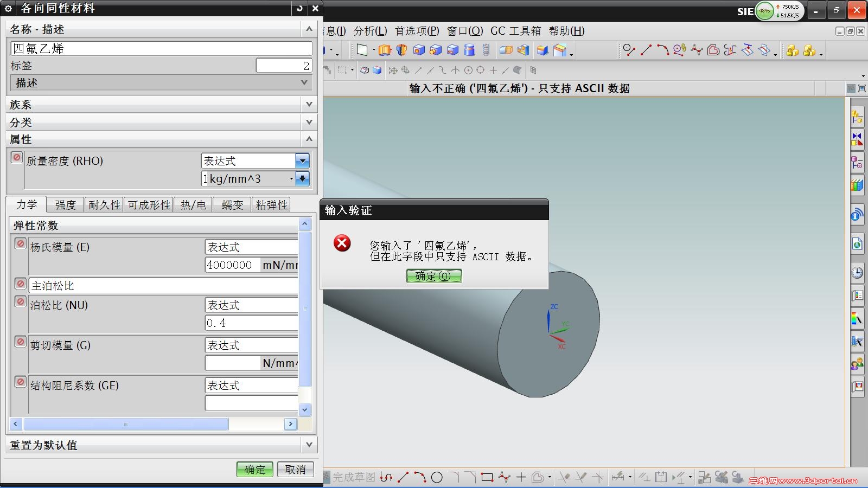Click the Young's modulus value 4000000 field
The height and width of the screenshot is (488, 868).
232,265
